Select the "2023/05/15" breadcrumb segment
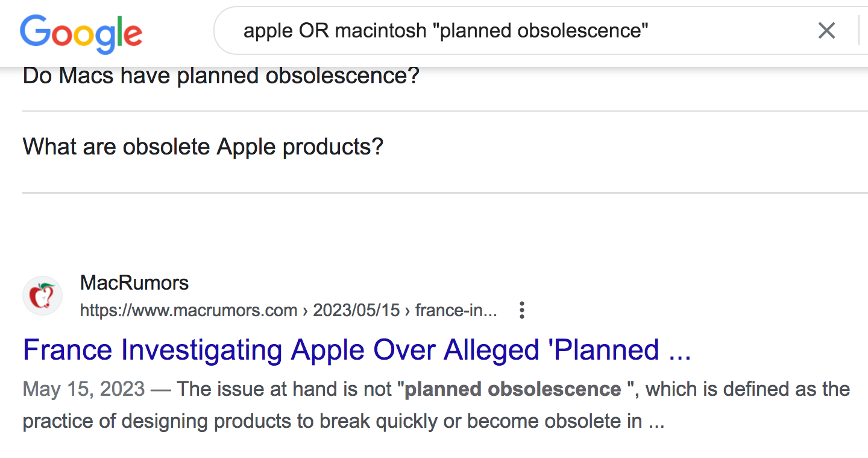868x458 pixels. coord(356,311)
